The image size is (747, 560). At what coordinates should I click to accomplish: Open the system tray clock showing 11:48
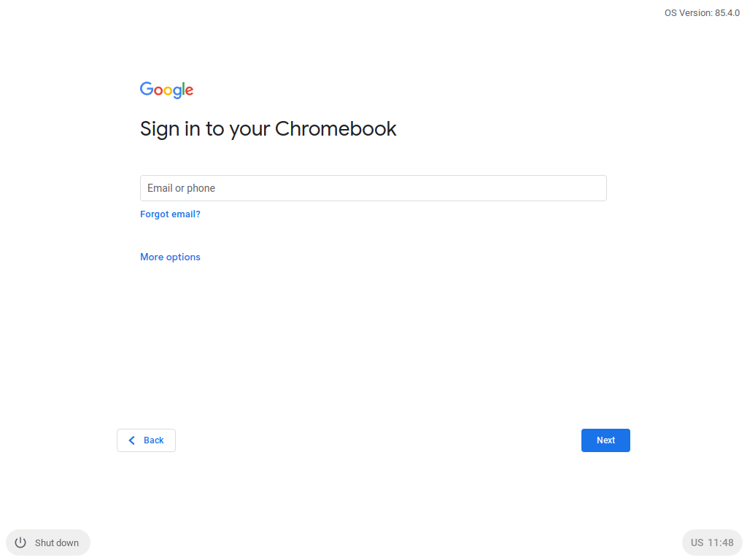tap(721, 542)
